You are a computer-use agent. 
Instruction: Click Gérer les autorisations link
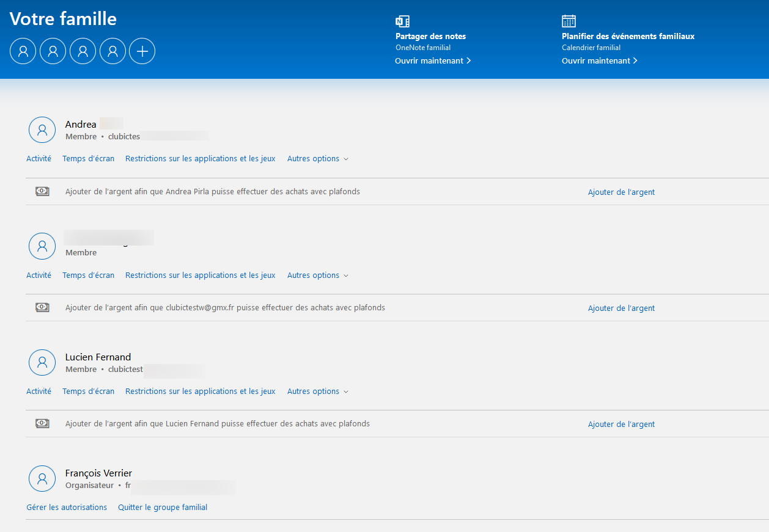(67, 508)
